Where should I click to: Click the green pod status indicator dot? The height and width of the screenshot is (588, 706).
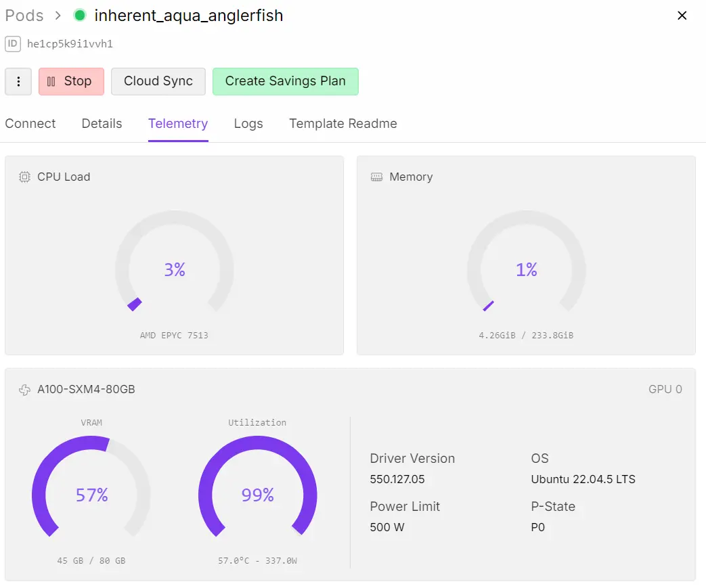point(80,16)
